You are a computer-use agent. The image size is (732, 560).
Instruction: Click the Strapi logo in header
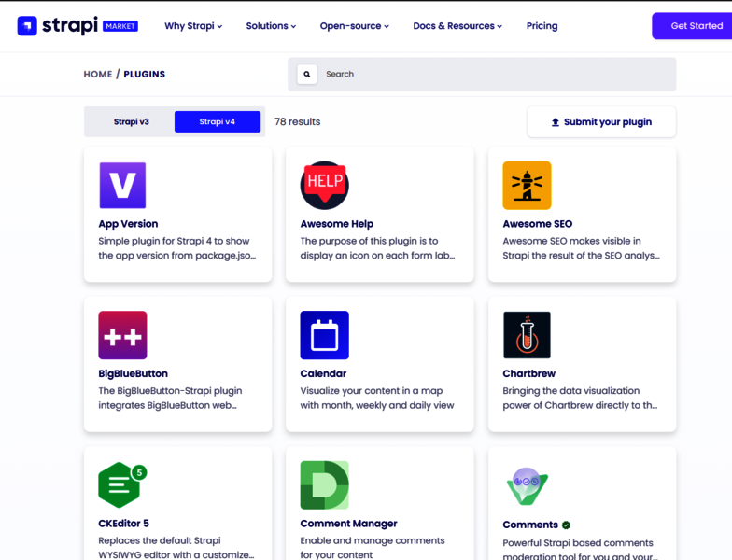tap(58, 26)
